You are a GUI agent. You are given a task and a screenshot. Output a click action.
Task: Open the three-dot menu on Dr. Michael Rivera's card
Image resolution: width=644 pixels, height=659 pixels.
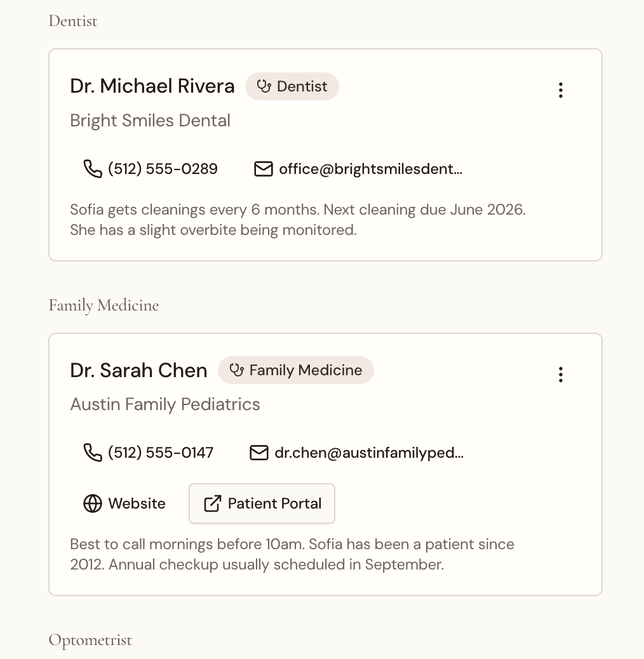coord(561,90)
